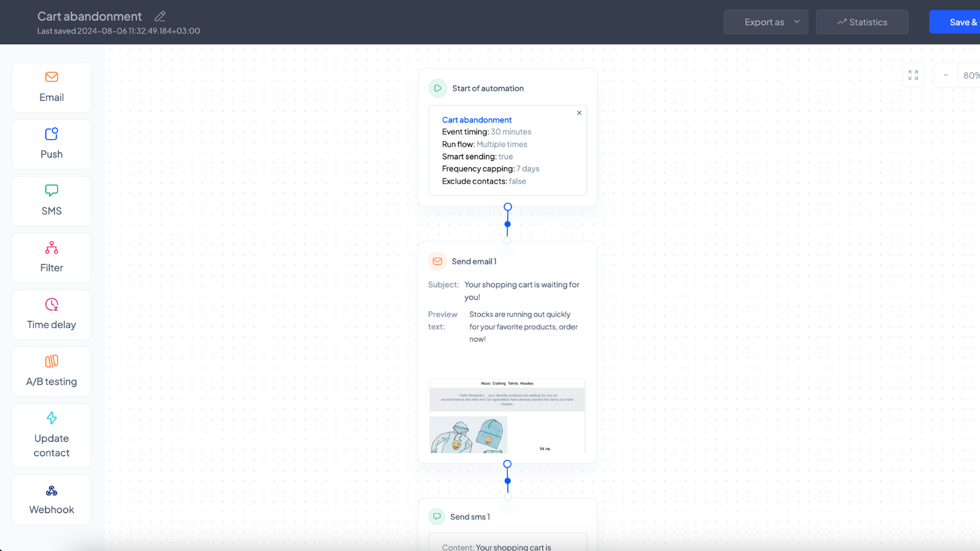The height and width of the screenshot is (551, 980).
Task: Pick the SMS block icon
Action: coord(51,190)
